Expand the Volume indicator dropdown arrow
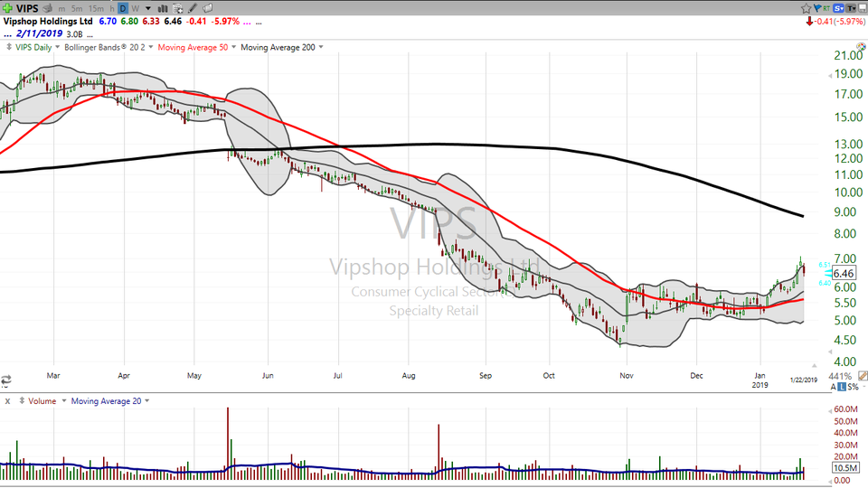The image size is (868, 488). pos(63,400)
